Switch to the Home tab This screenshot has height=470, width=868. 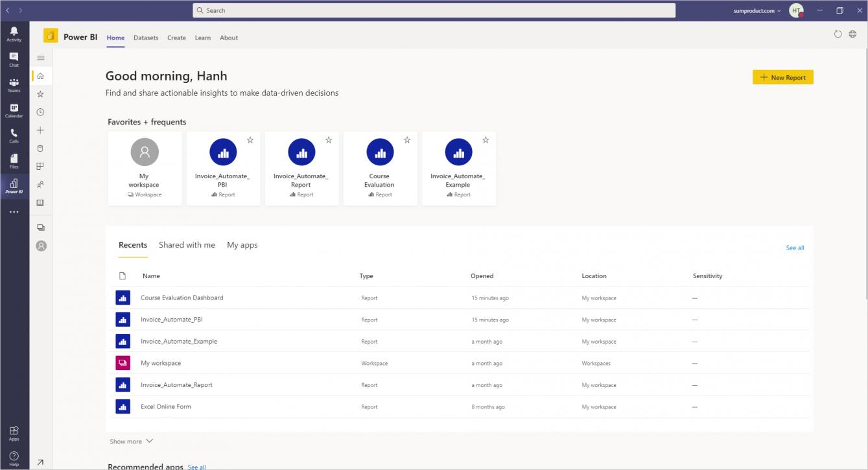pos(115,38)
